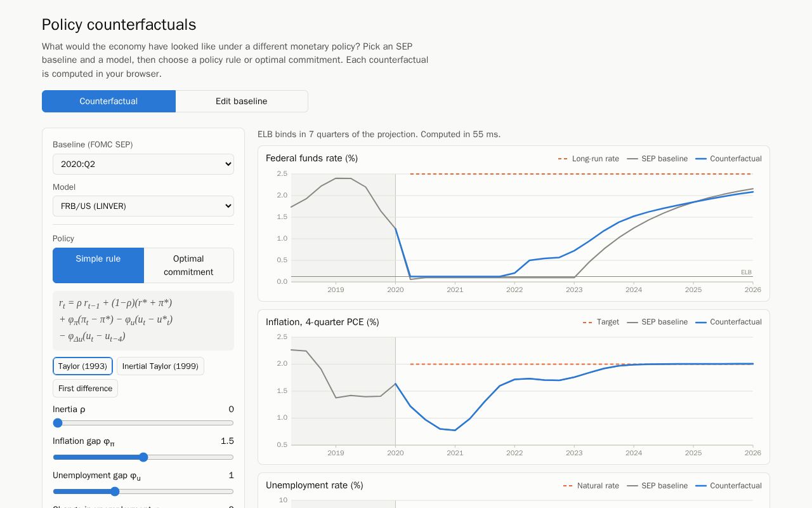Click the 'Policy counterfactuals' page heading
Screen dimensions: 812x508
tap(119, 25)
